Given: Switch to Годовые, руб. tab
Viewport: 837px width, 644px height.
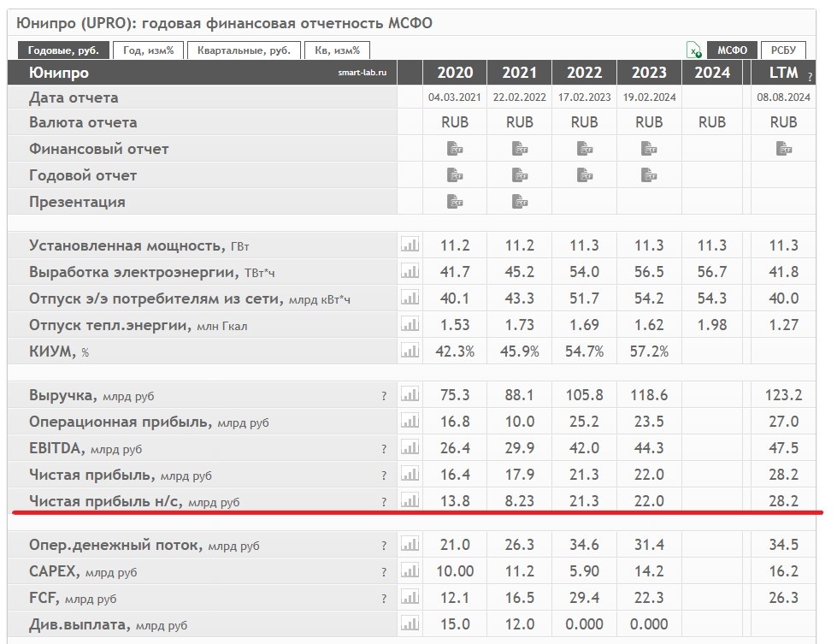Looking at the screenshot, I should pyautogui.click(x=63, y=50).
